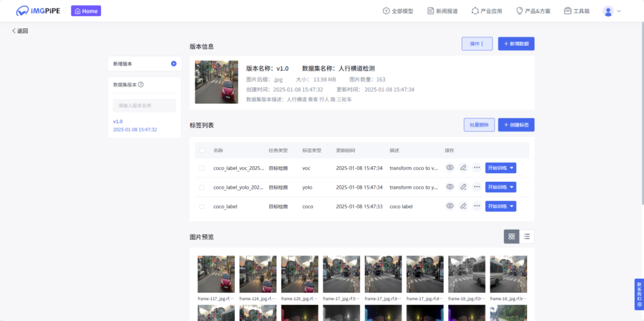Open the 工具箱 menu
644x321 pixels.
(x=577, y=11)
